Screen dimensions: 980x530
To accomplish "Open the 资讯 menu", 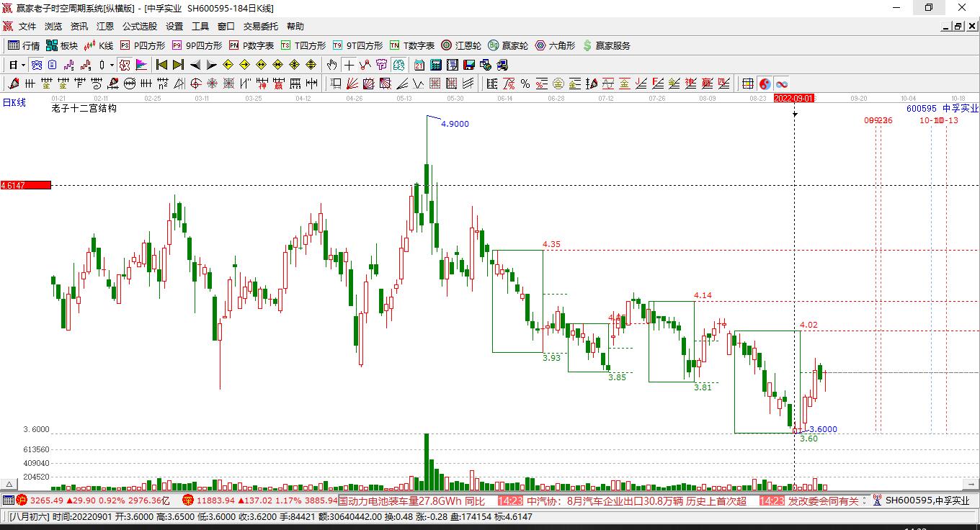I will pyautogui.click(x=79, y=27).
